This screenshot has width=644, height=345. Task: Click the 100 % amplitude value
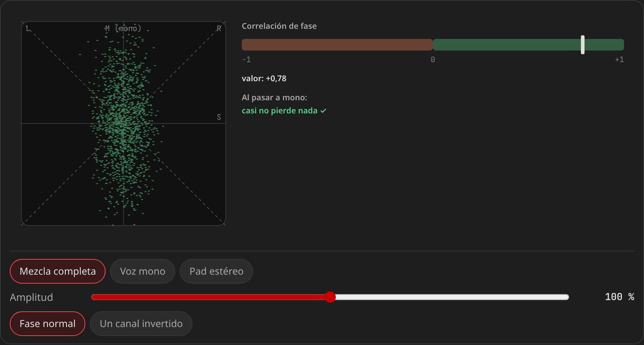[619, 297]
